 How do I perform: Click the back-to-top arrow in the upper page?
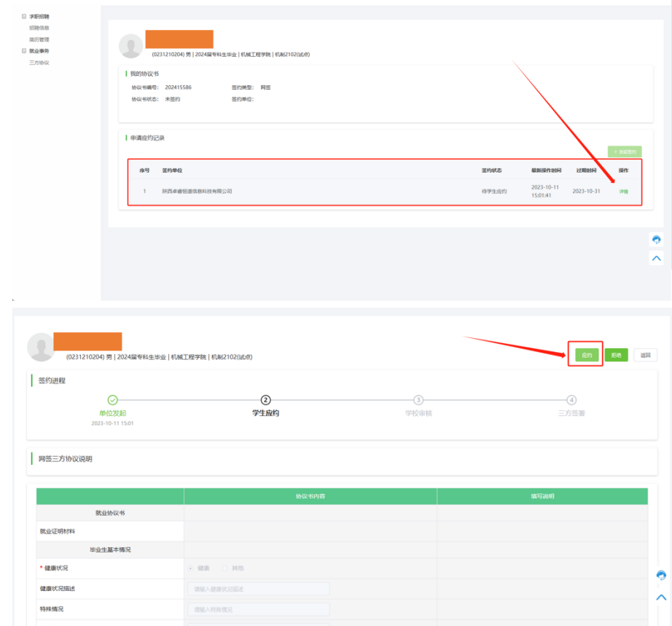click(x=656, y=259)
